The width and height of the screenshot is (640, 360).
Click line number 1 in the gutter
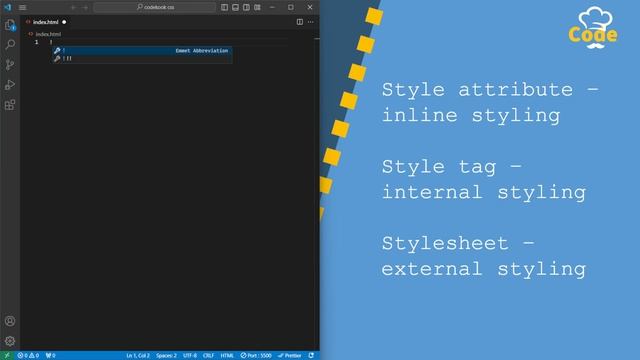point(37,42)
